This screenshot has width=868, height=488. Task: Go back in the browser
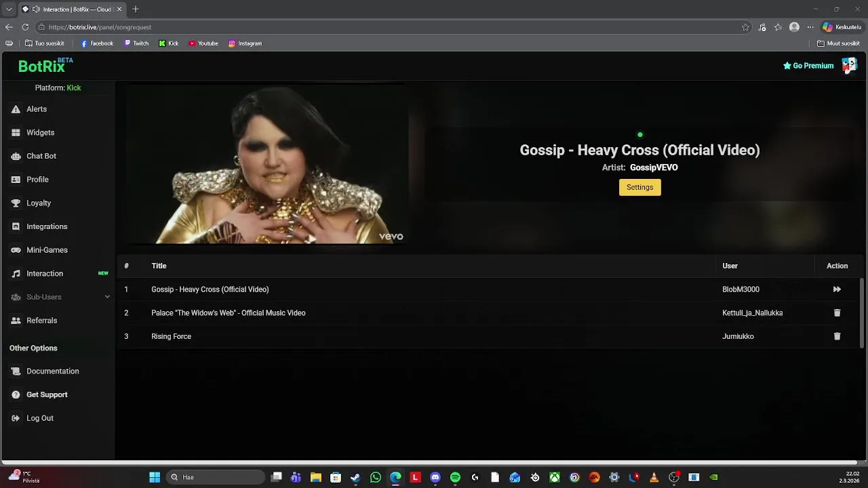click(9, 27)
